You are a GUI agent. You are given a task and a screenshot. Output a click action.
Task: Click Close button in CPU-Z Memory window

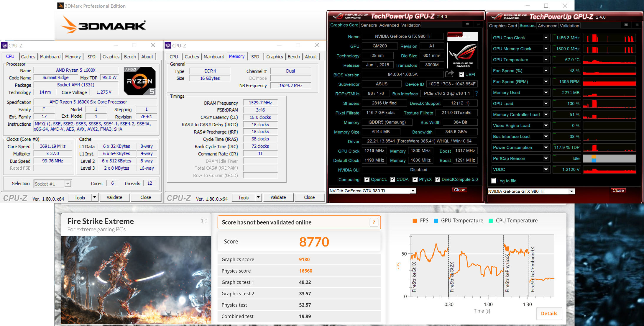[309, 197]
